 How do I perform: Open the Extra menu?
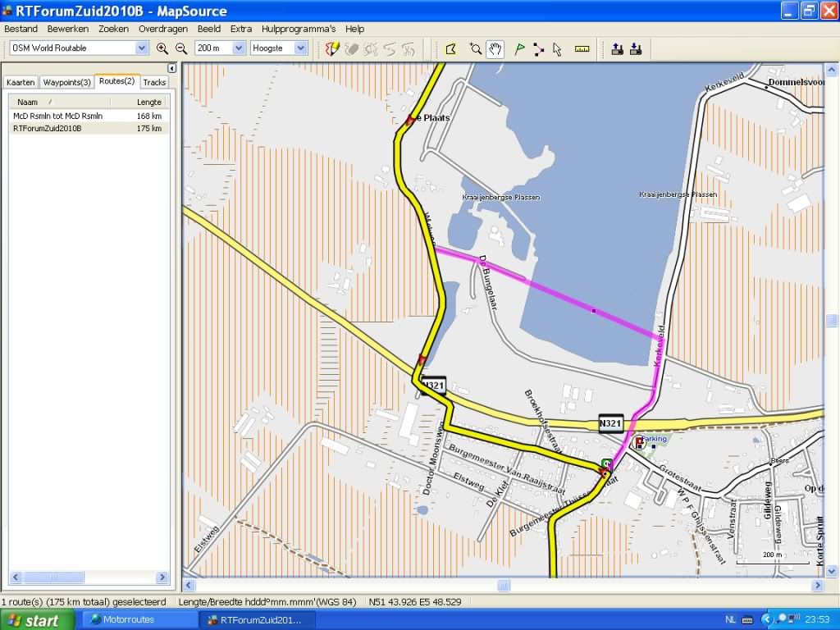[241, 29]
